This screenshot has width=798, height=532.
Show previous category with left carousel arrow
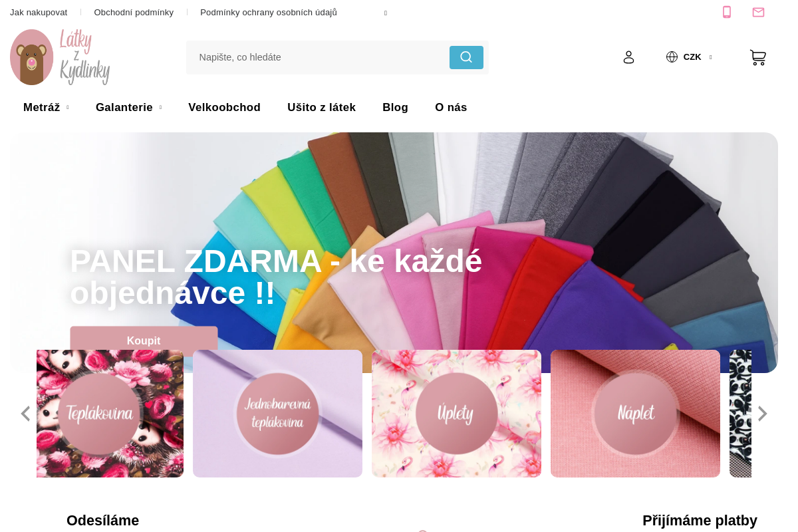coord(25,414)
